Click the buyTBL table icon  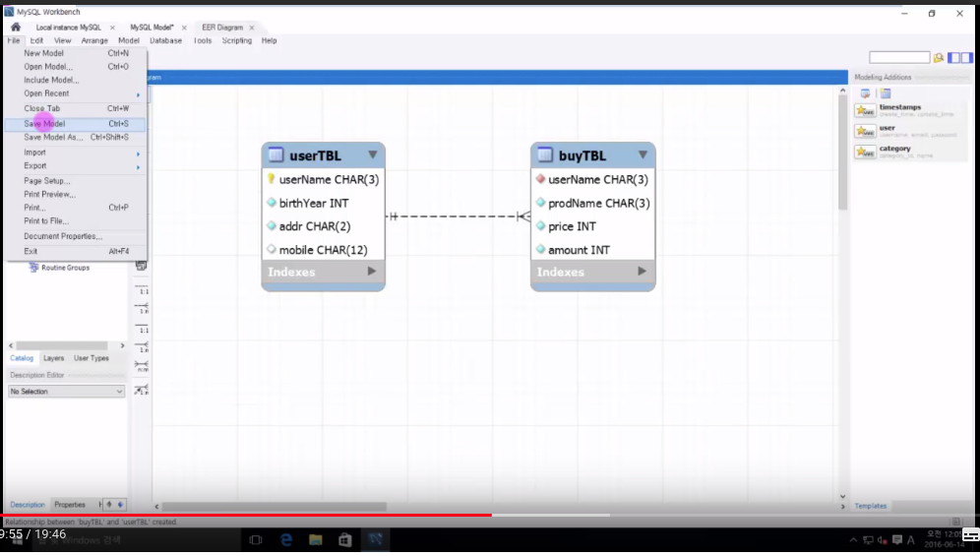(x=545, y=154)
